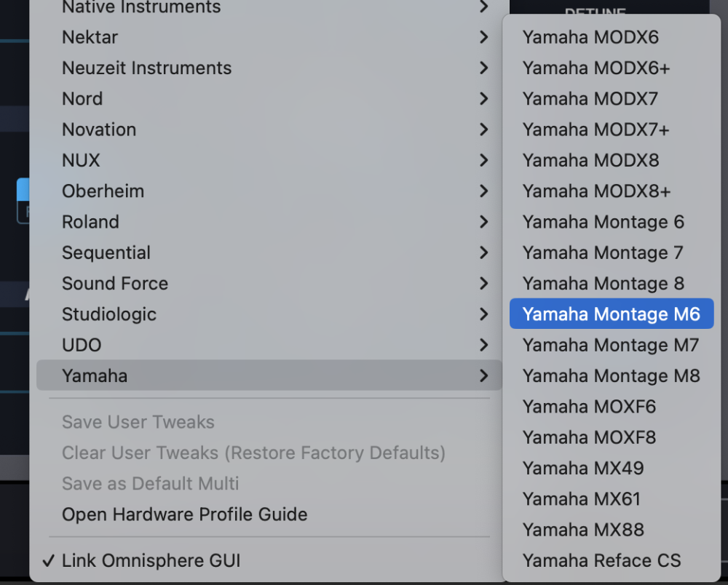The height and width of the screenshot is (585, 728).
Task: Click Save as Default Multi
Action: tap(150, 484)
